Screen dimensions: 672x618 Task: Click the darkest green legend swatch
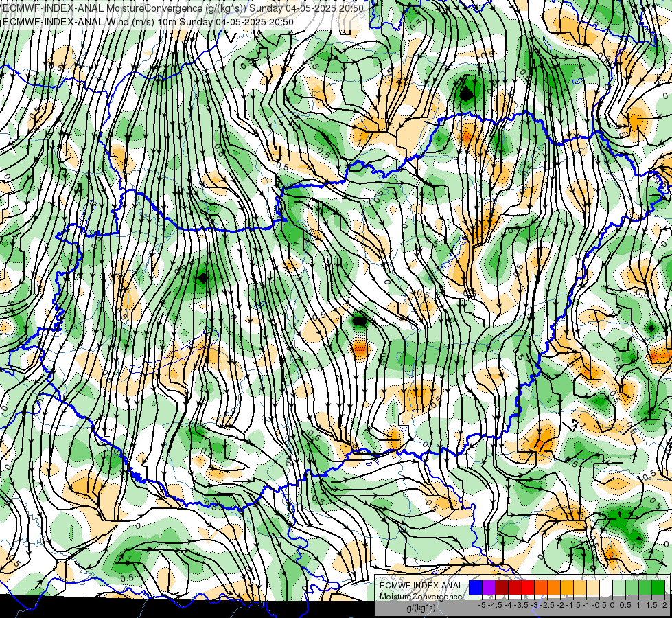click(658, 587)
